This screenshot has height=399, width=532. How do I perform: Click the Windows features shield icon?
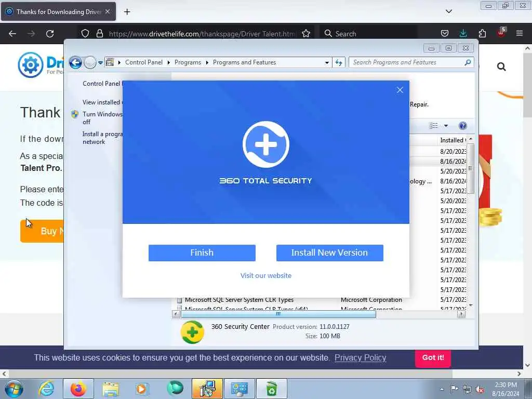click(x=75, y=114)
